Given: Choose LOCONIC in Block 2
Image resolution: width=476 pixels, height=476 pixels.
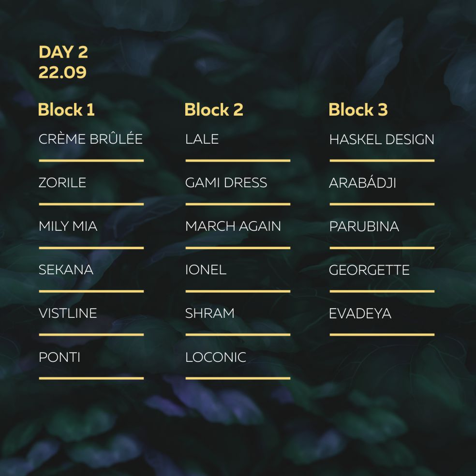Looking at the screenshot, I should tap(215, 357).
